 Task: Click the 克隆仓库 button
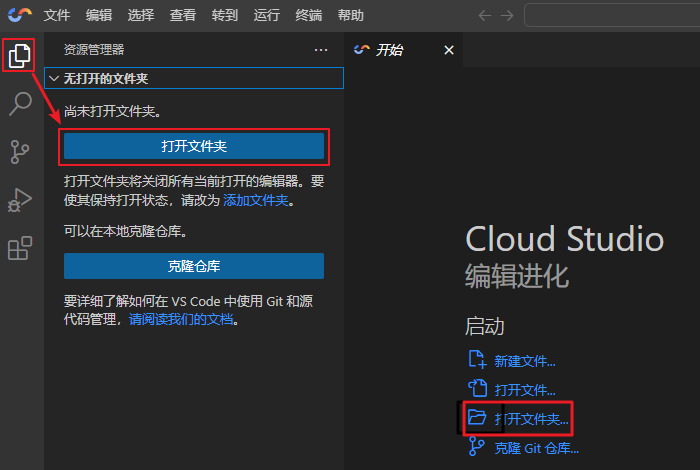click(x=194, y=266)
